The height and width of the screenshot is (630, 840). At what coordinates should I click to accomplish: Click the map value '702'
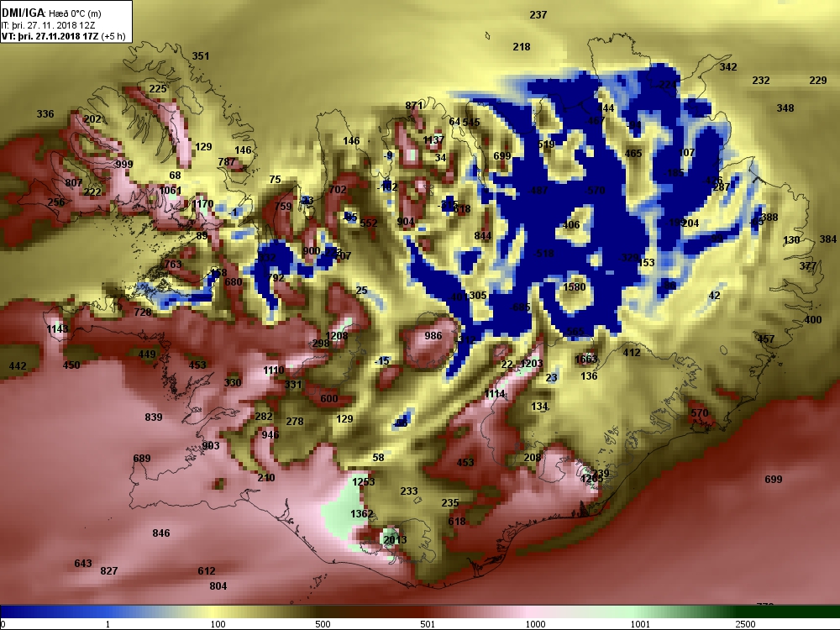point(338,190)
